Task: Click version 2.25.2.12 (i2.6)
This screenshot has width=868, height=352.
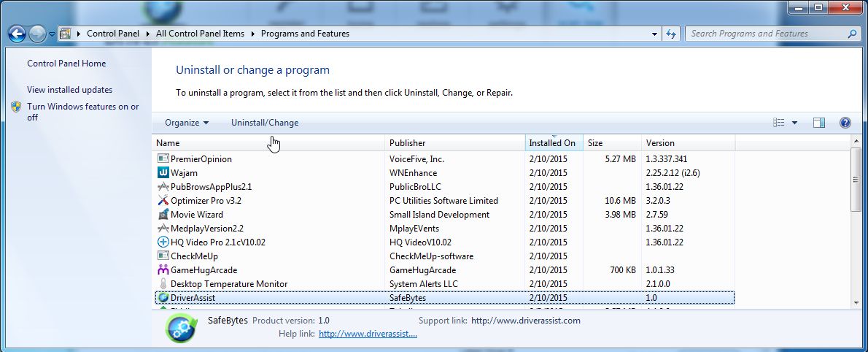Action: (673, 173)
